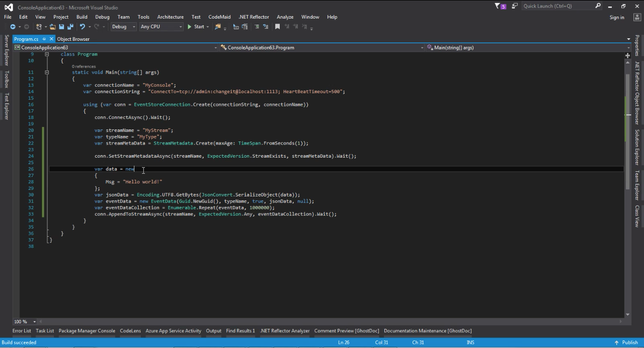Open the Team Explorer side tab

pos(637,185)
